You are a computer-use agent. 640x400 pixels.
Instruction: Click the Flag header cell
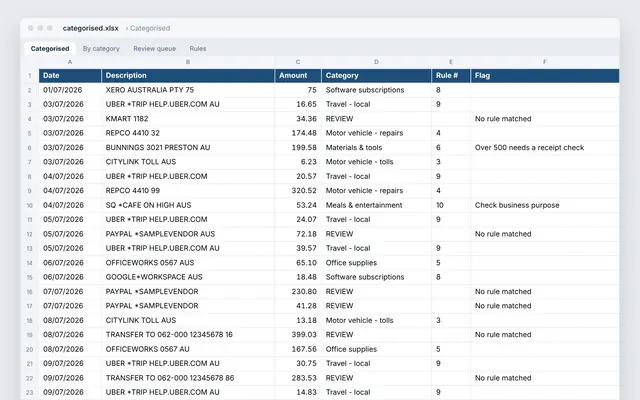click(545, 76)
